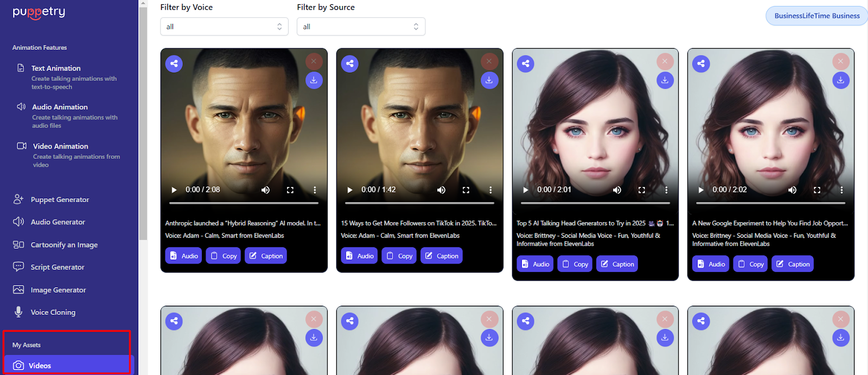Play the 2:02 Google Experiment video
This screenshot has width=868, height=375.
[x=701, y=190]
